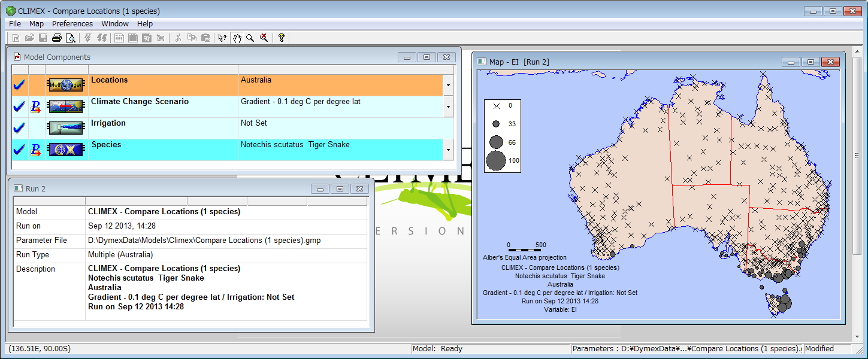Click the Cut scissors icon
This screenshot has width=868, height=359.
tap(178, 38)
